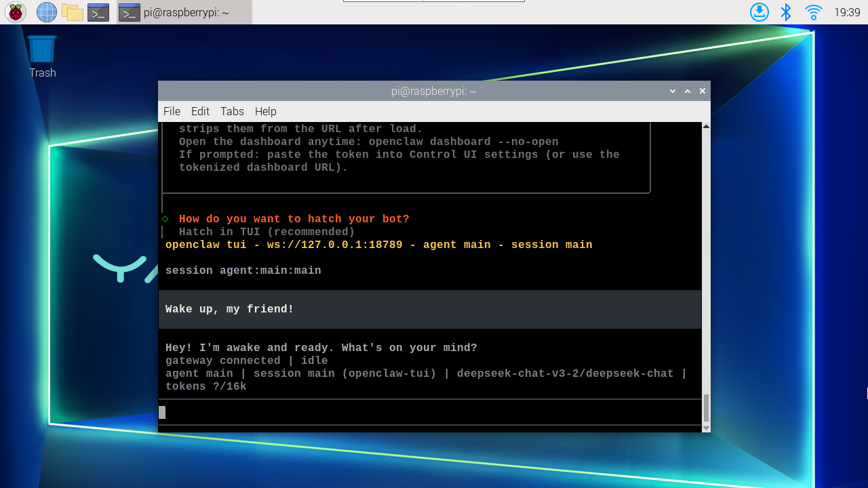Image resolution: width=868 pixels, height=488 pixels.
Task: Click the "tokenized dashboard URL)." line
Action: [264, 167]
